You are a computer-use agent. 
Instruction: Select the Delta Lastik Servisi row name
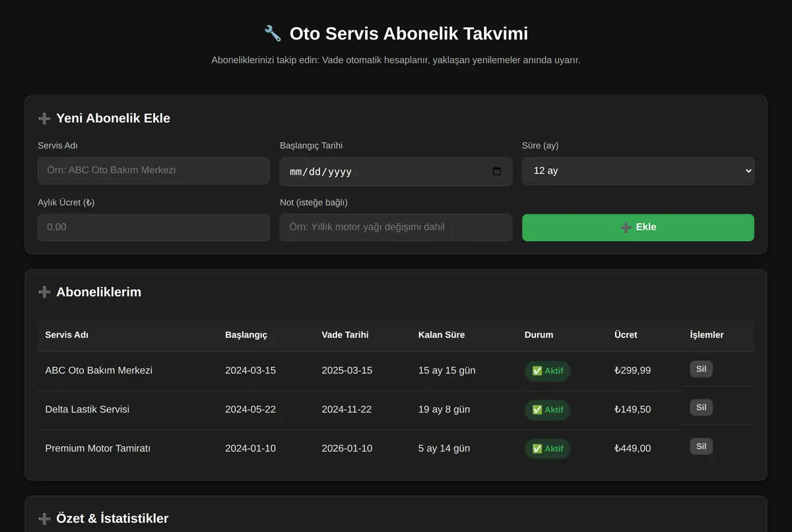[87, 409]
